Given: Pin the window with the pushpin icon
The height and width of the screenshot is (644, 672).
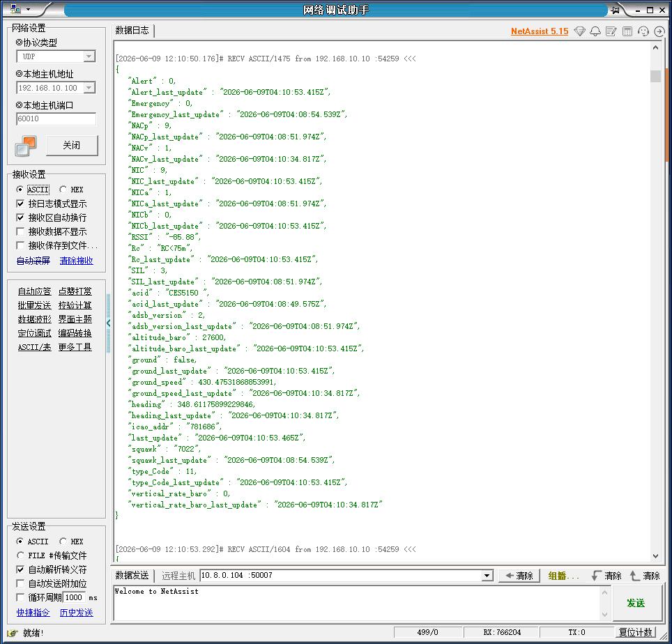Looking at the screenshot, I should click(x=616, y=10).
